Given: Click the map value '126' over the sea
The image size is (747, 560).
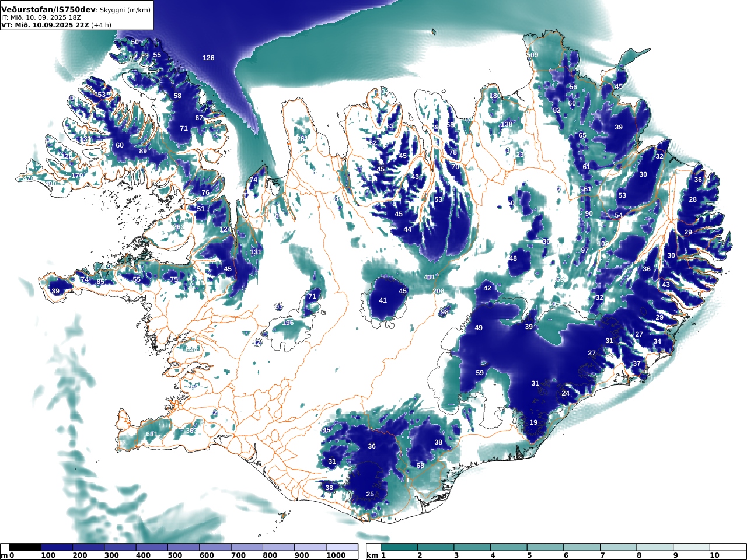Looking at the screenshot, I should 208,58.
